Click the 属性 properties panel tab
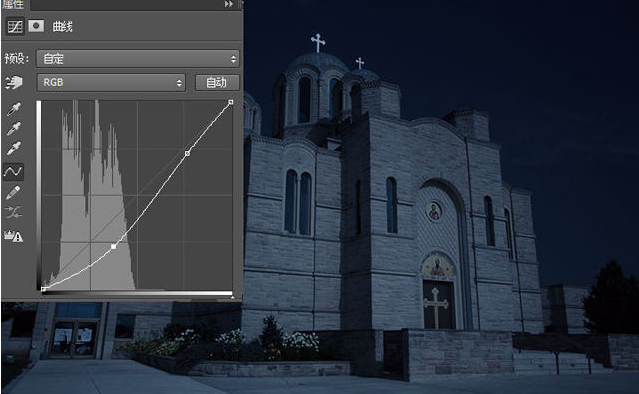Viewport: 639px width, 394px height. [13, 4]
